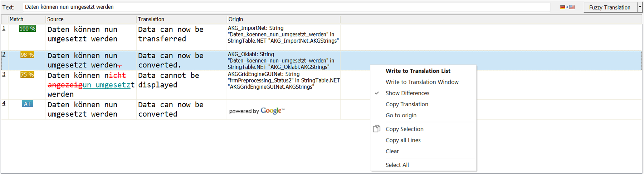Click the German-to-English language flags icon
The height and width of the screenshot is (174, 644).
click(x=567, y=7)
